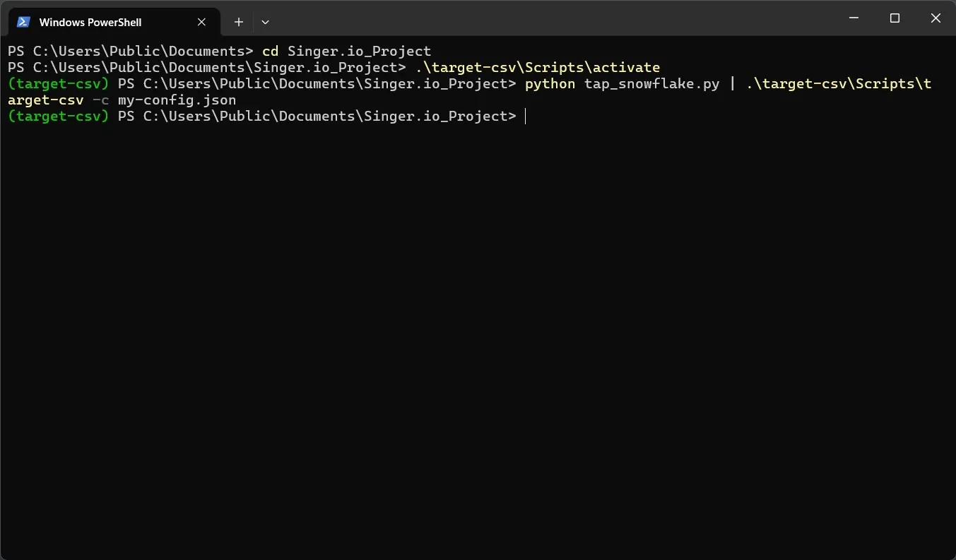Click the ".\target-csv\Scripts\activate" command text
Image resolution: width=956 pixels, height=560 pixels.
[538, 67]
